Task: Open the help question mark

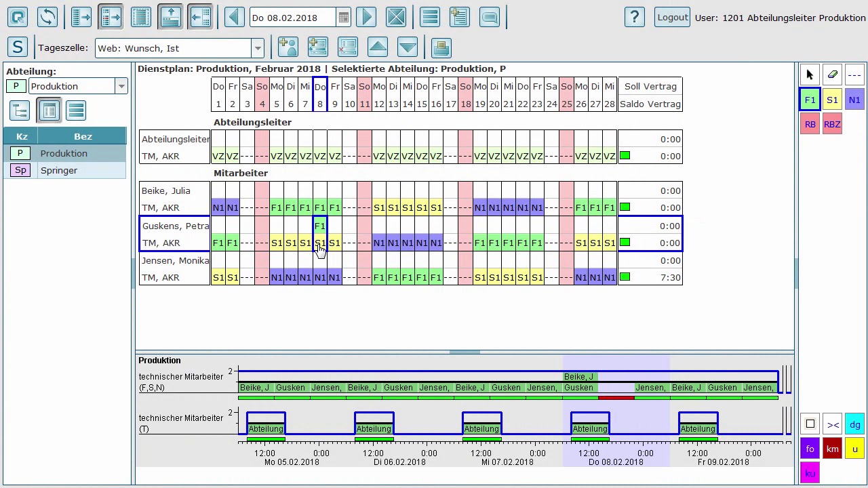Action: point(634,17)
